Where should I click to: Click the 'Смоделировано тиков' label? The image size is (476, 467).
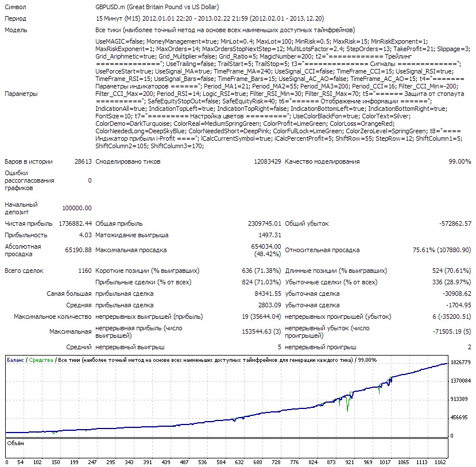pyautogui.click(x=128, y=161)
